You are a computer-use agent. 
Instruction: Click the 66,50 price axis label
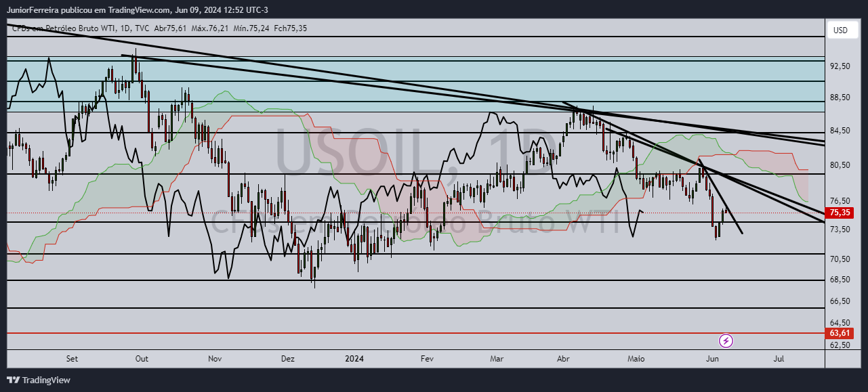pos(840,301)
